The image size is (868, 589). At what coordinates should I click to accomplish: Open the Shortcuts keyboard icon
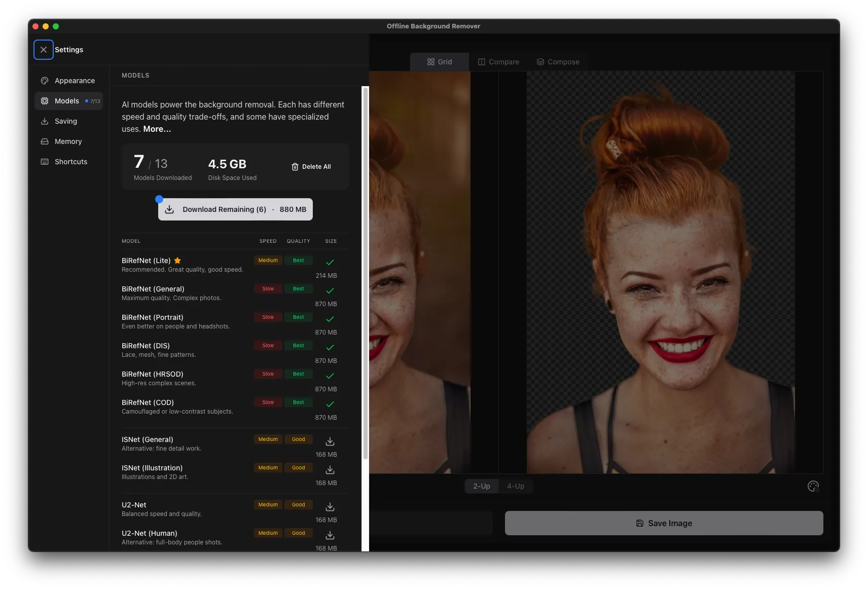tap(45, 162)
